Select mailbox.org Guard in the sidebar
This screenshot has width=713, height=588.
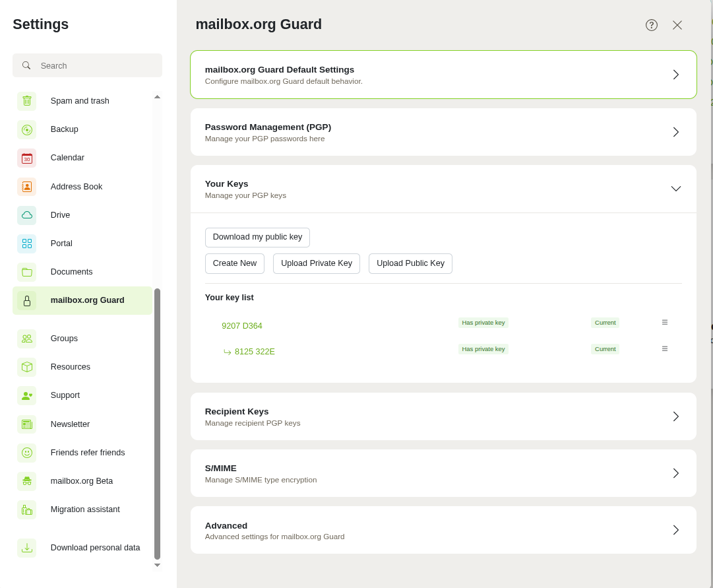click(82, 300)
